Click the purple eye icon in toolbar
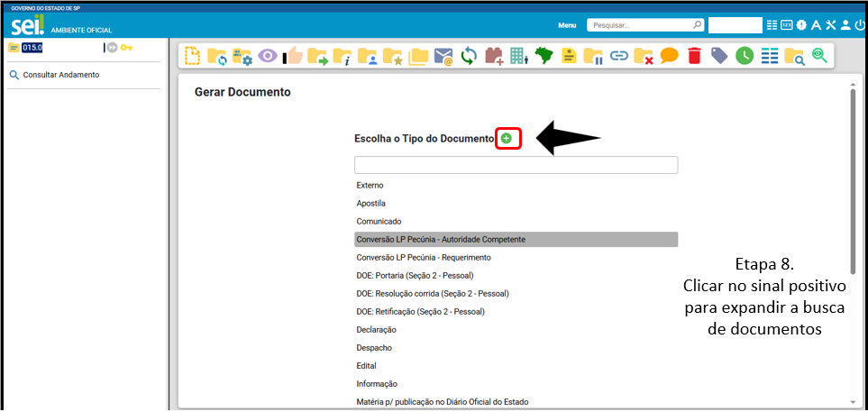Viewport: 868px width, 412px height. 268,56
